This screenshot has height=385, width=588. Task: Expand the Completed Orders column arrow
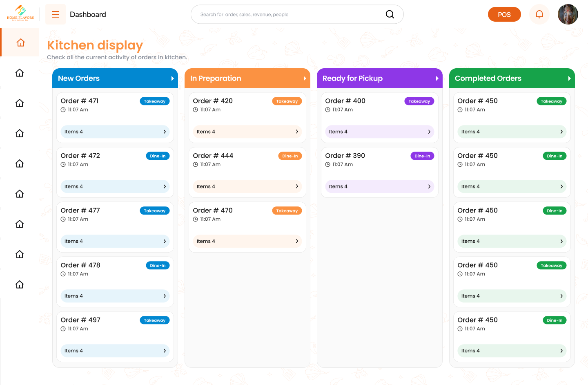click(569, 78)
